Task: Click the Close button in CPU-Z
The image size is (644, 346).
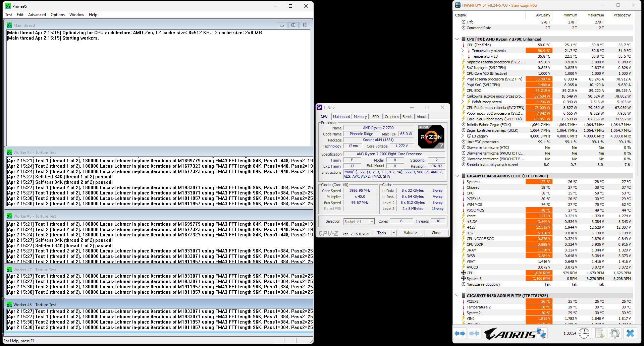Action: (436, 233)
